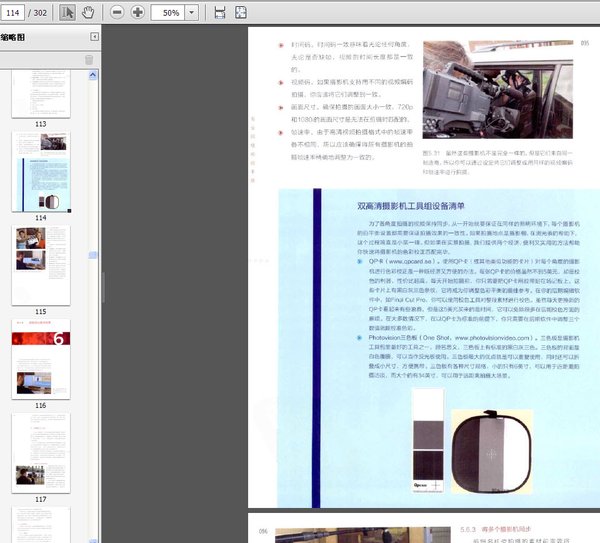Collapse the thumbnails panel
Screen dimensions: 600x543
(x=95, y=37)
